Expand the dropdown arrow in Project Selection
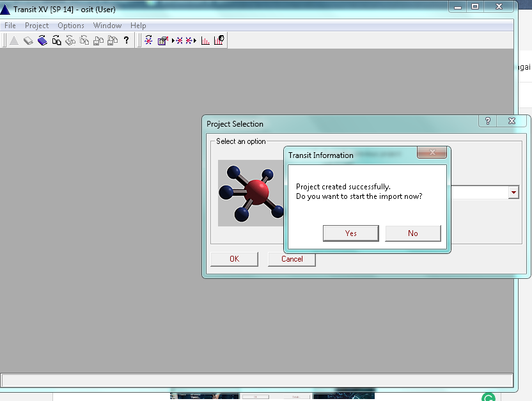This screenshot has height=401, width=532. (x=513, y=193)
